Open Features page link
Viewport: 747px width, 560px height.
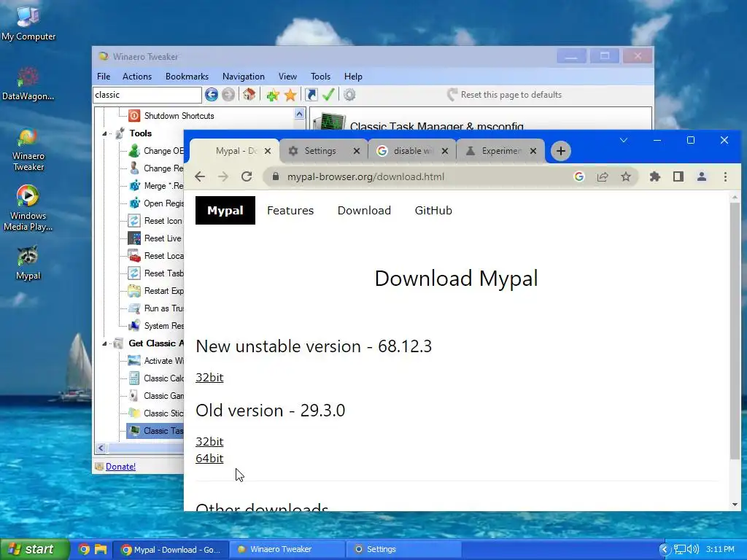(x=290, y=211)
